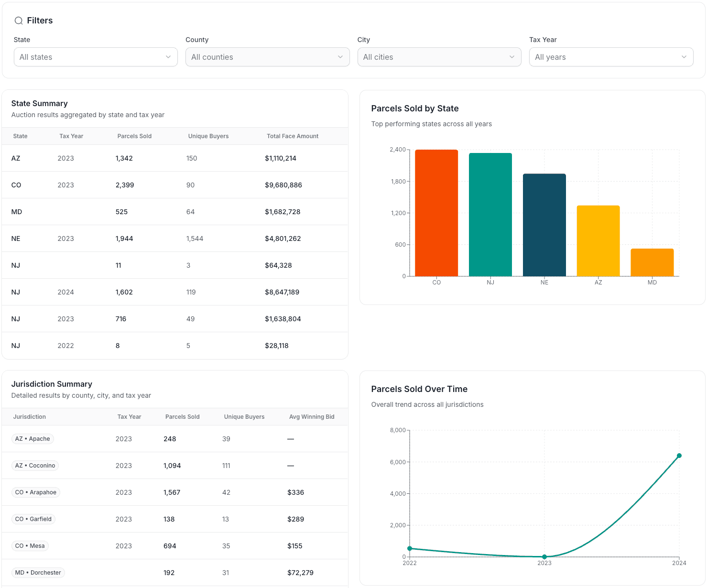
Task: Select the dark blue NE bar
Action: [x=544, y=225]
